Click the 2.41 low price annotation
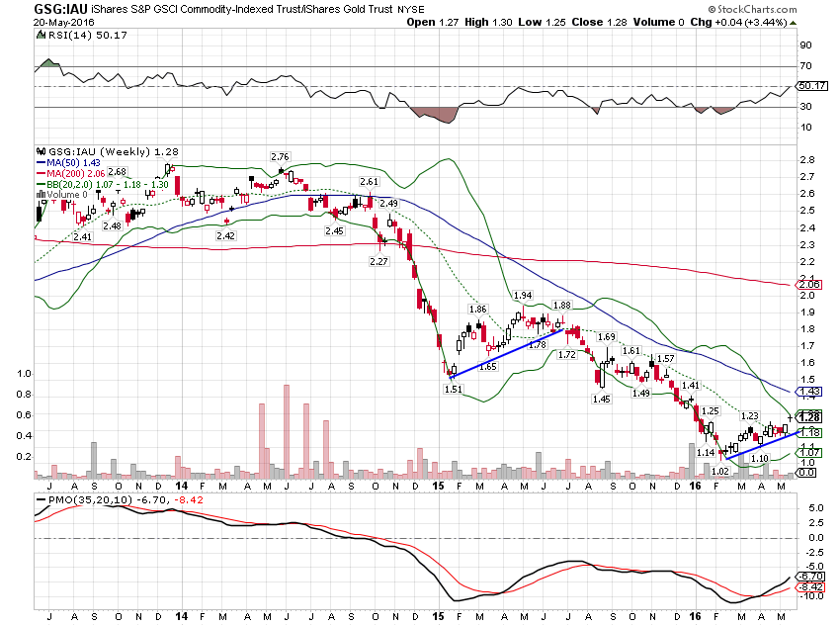Screen dimensions: 840x626 pos(82,237)
